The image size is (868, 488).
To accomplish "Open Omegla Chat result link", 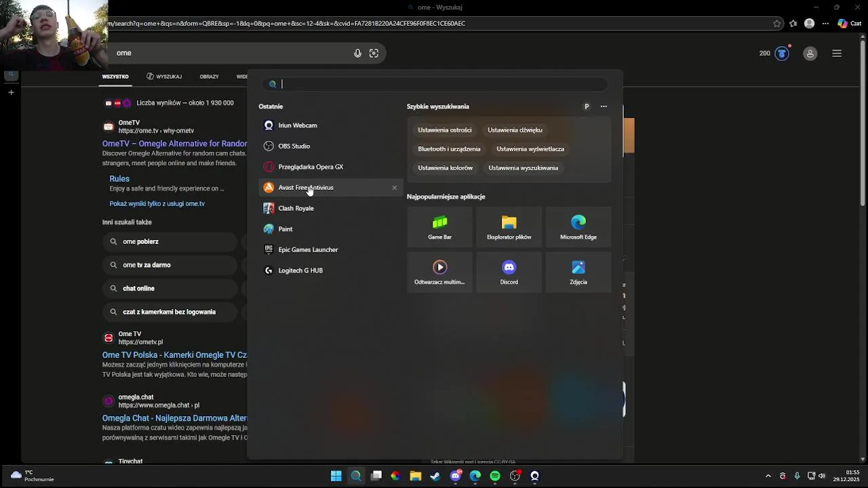I will [x=175, y=418].
